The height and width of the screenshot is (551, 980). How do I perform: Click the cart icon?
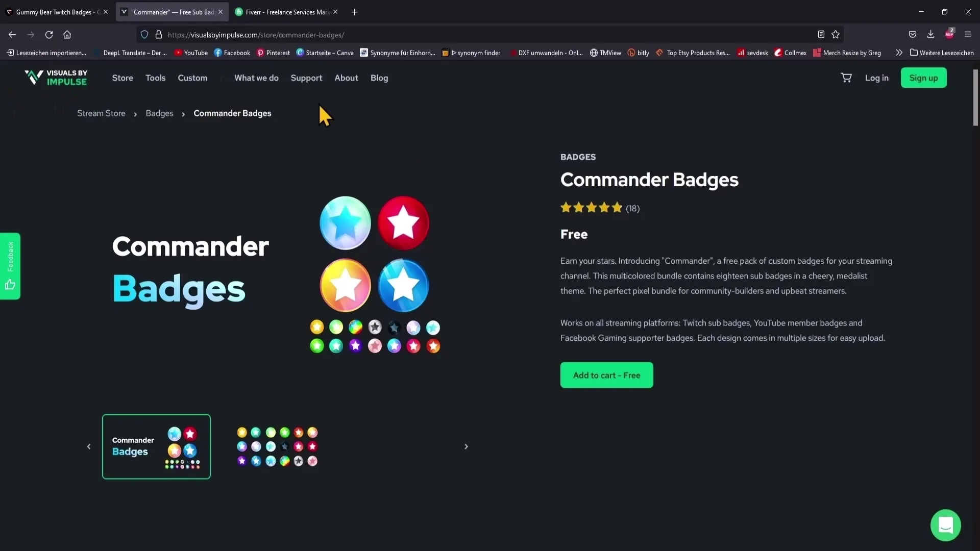tap(846, 78)
